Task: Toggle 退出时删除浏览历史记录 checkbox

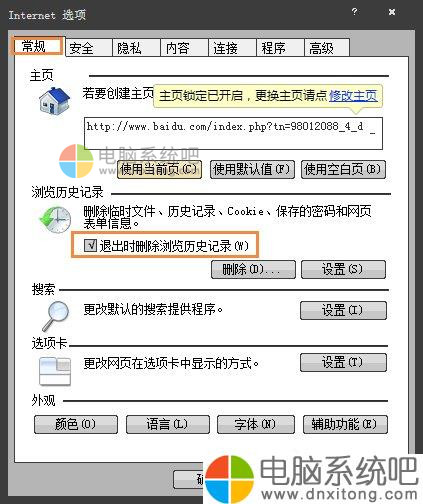Action: coord(90,245)
